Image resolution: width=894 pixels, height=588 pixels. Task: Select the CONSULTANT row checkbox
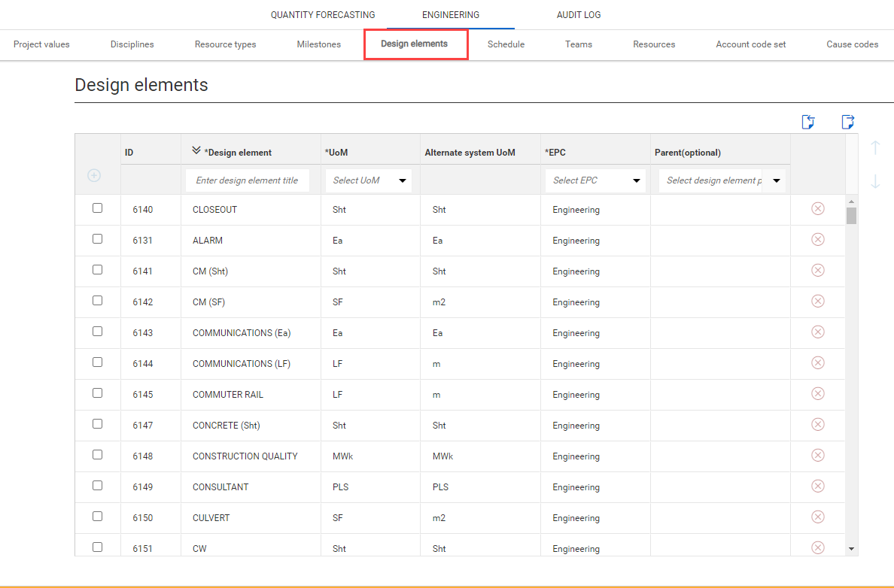coord(97,486)
